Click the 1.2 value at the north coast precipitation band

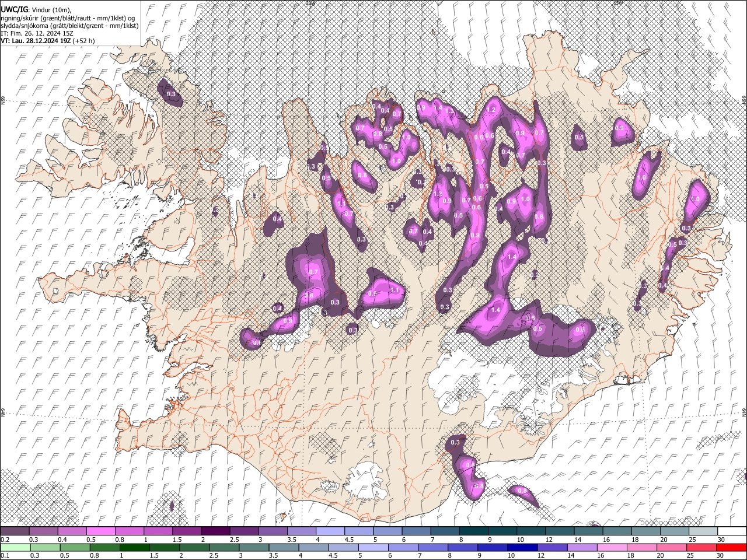coord(491,110)
